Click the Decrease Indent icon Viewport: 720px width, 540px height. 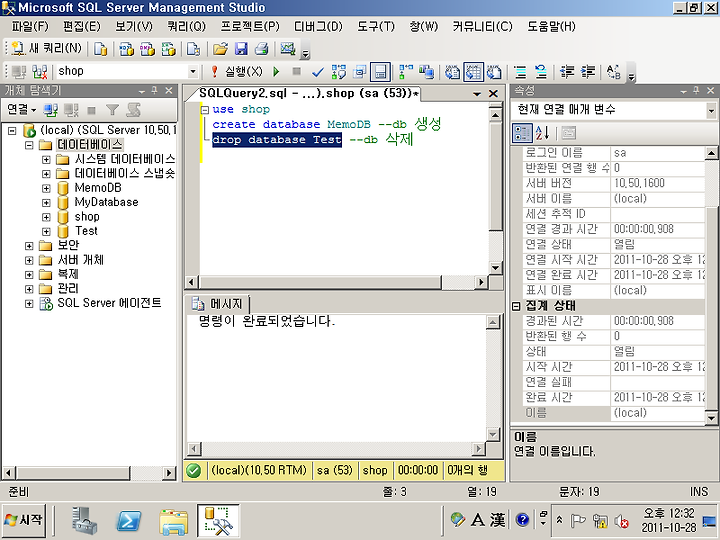point(567,72)
